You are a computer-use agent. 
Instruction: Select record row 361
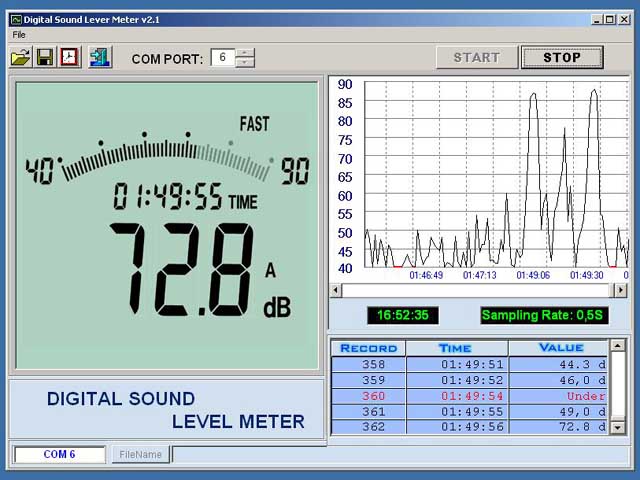click(x=469, y=411)
